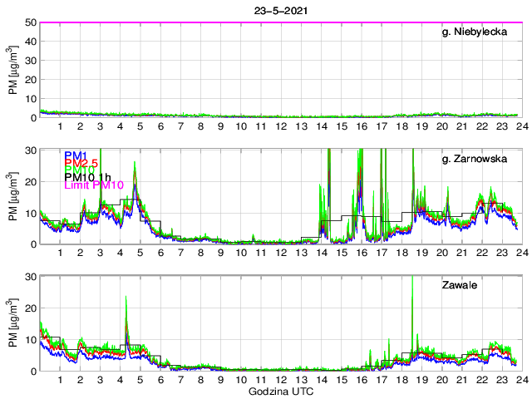This screenshot has height=399, width=532.
Task: Click the bottom panel's PM y-axis label
Action: 12,323
